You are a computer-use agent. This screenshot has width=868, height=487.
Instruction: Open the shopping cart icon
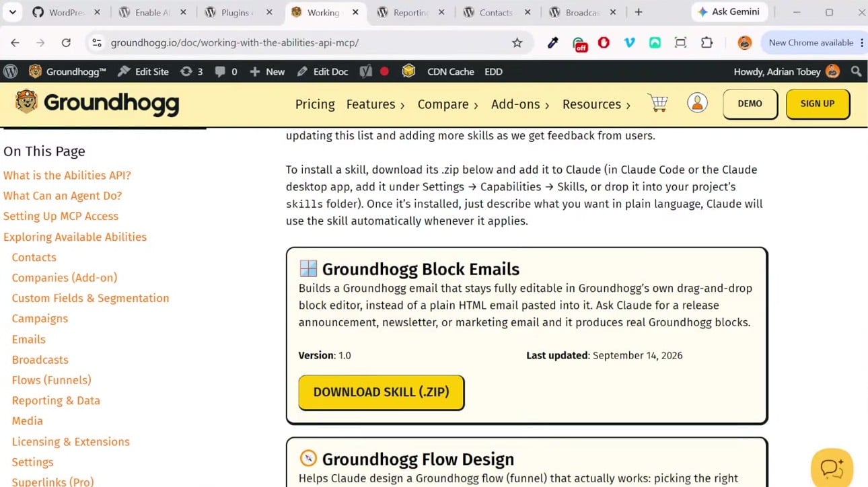point(657,103)
